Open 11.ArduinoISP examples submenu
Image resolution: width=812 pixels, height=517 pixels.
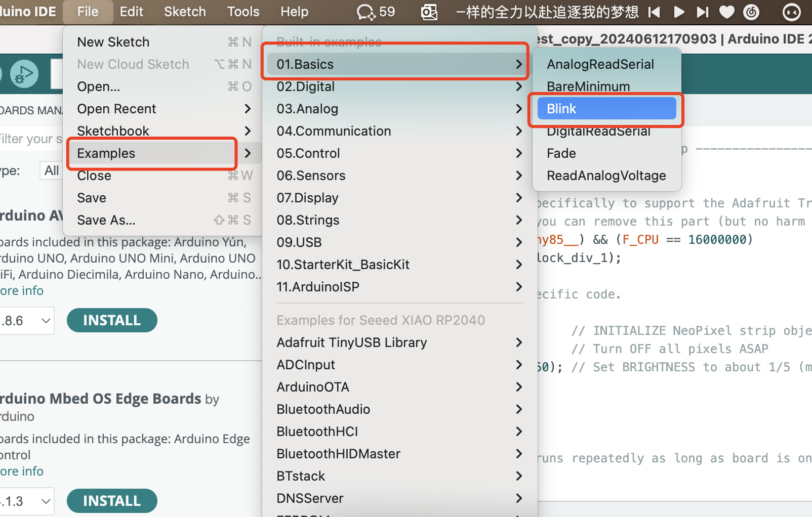pyautogui.click(x=399, y=287)
